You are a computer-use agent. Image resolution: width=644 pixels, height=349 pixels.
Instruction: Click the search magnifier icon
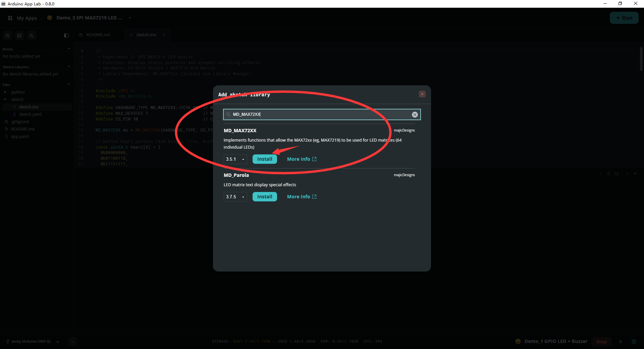pyautogui.click(x=228, y=114)
